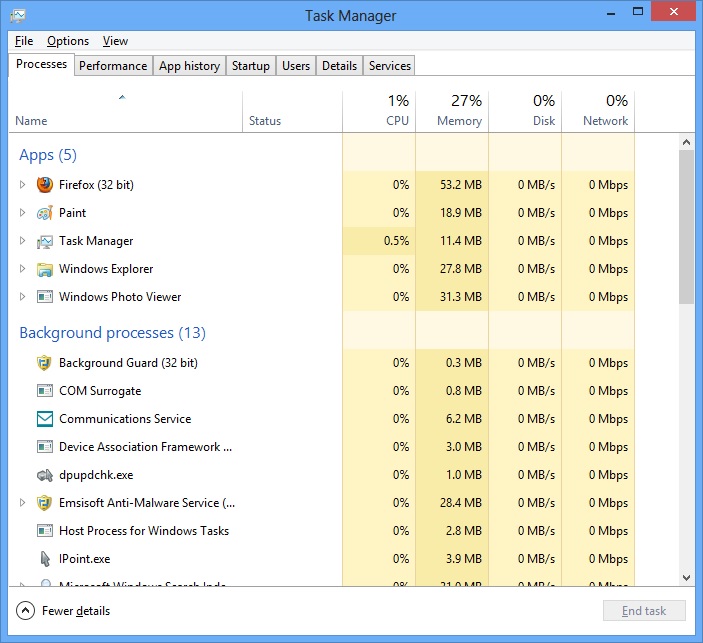Click the IPoint.exe cursor icon
Viewport: 703px width, 643px height.
(x=45, y=559)
